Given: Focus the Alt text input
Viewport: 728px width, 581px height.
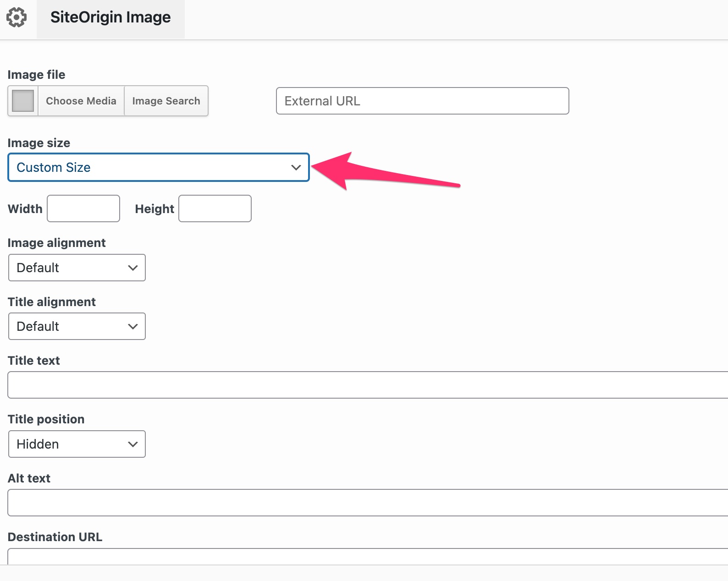Looking at the screenshot, I should pyautogui.click(x=368, y=503).
